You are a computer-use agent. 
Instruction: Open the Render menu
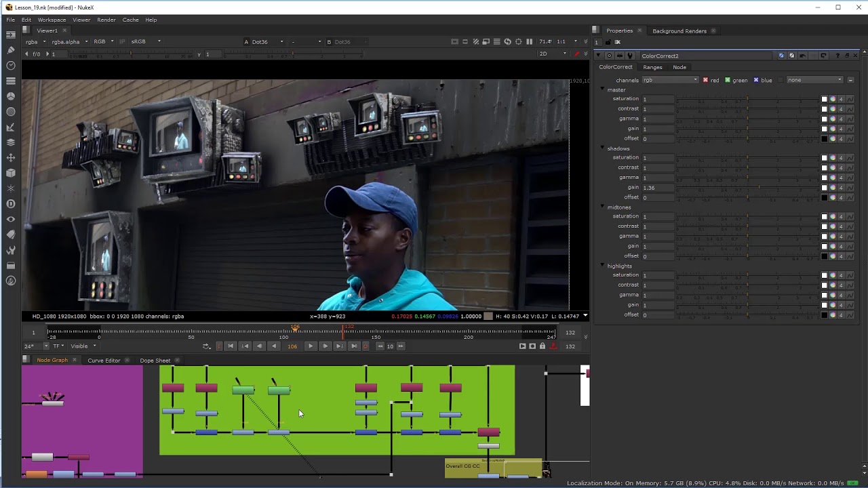106,20
